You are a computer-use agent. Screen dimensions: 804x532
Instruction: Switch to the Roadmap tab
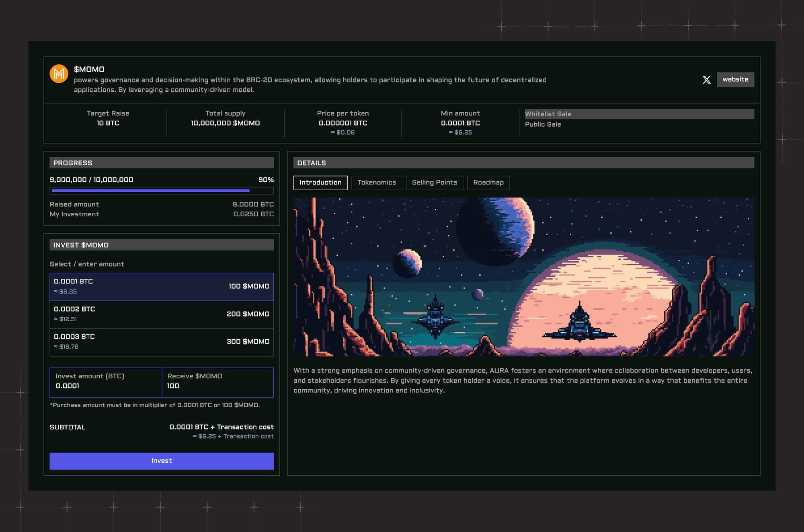point(488,183)
